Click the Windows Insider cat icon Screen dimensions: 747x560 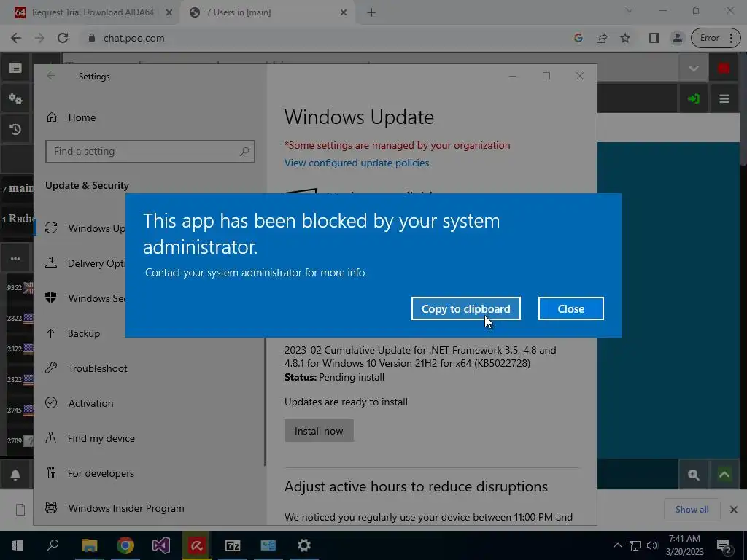coord(51,507)
